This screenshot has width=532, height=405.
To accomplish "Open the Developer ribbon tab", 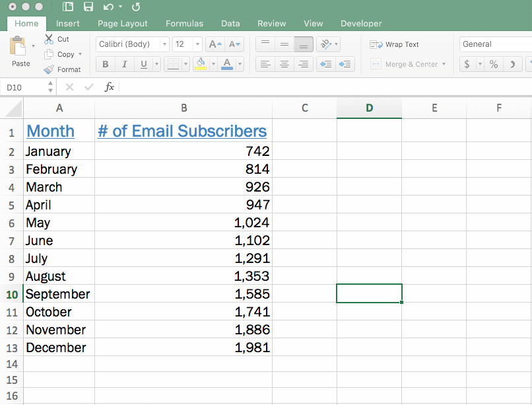I will 361,23.
